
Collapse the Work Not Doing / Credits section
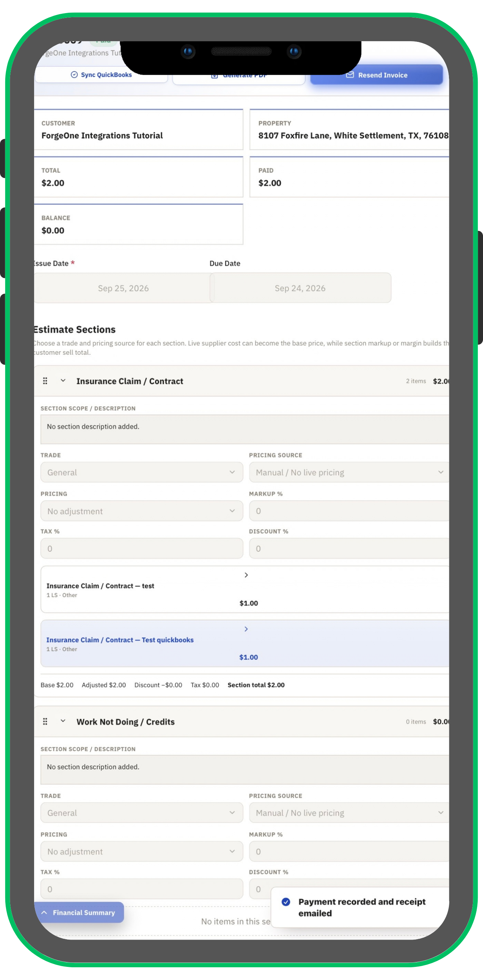pos(63,721)
